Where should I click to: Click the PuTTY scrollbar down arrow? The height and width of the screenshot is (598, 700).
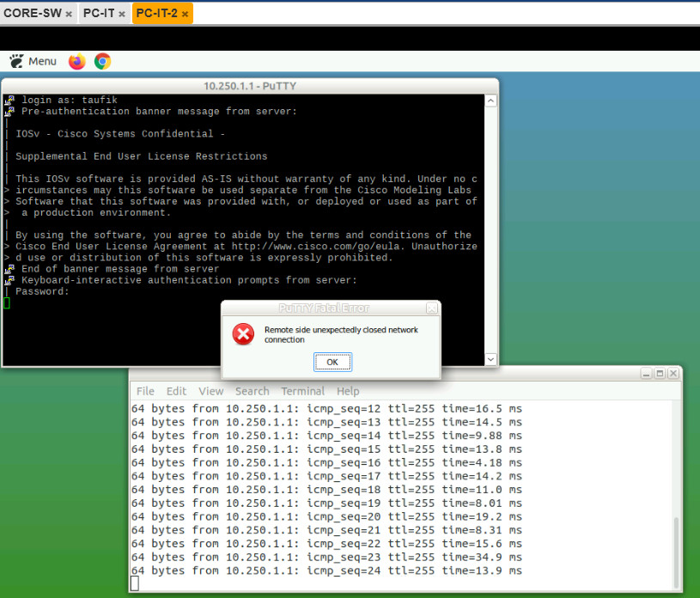tap(490, 359)
